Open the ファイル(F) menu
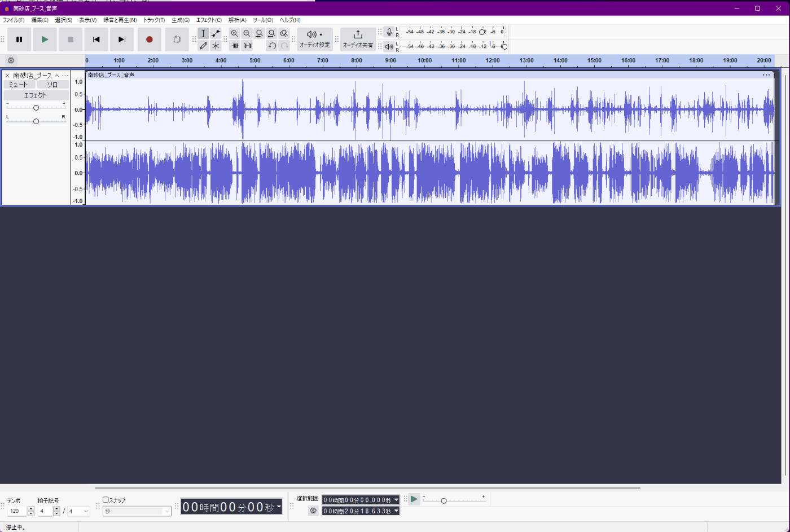 point(14,20)
